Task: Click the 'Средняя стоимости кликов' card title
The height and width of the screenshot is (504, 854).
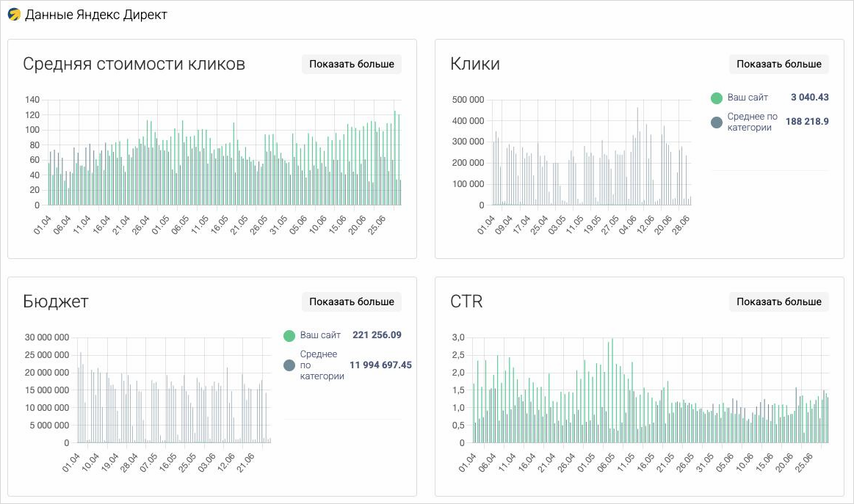Action: tap(134, 65)
